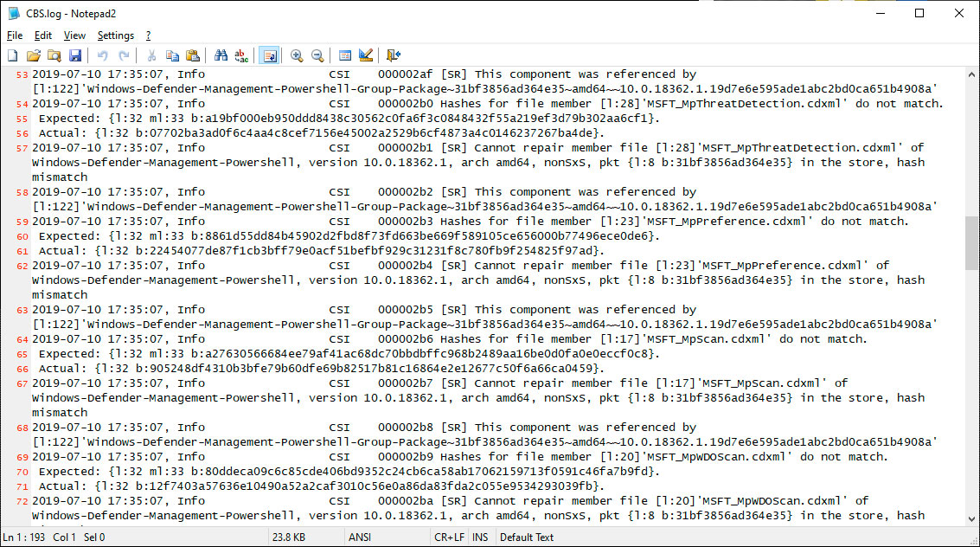Open customize schemes ruler-pencil icon
The image size is (980, 547).
tap(366, 55)
